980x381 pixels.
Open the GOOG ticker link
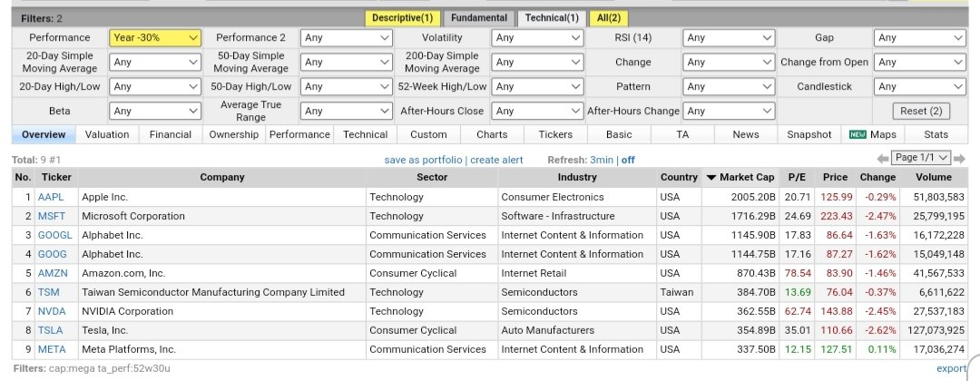coord(52,254)
